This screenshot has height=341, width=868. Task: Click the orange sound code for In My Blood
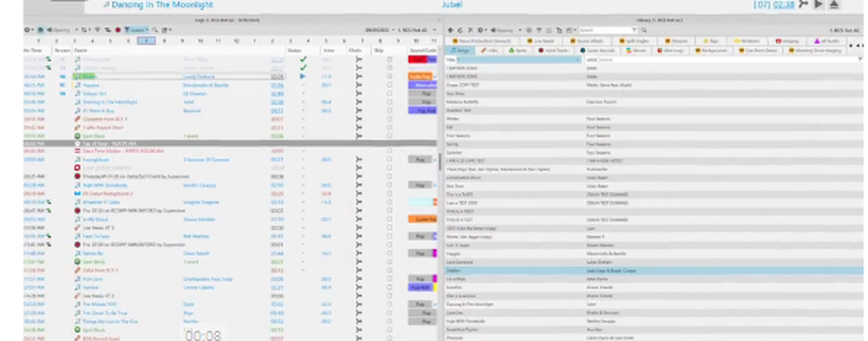[x=423, y=220]
